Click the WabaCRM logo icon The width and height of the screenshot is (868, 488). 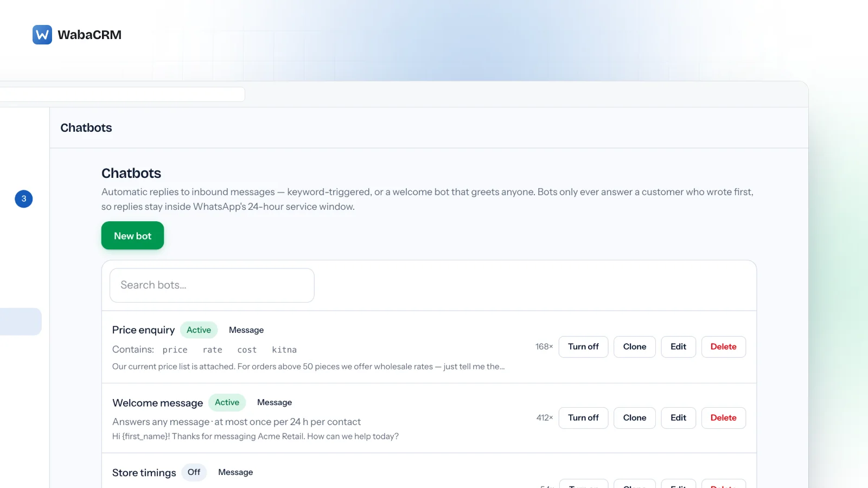click(42, 35)
